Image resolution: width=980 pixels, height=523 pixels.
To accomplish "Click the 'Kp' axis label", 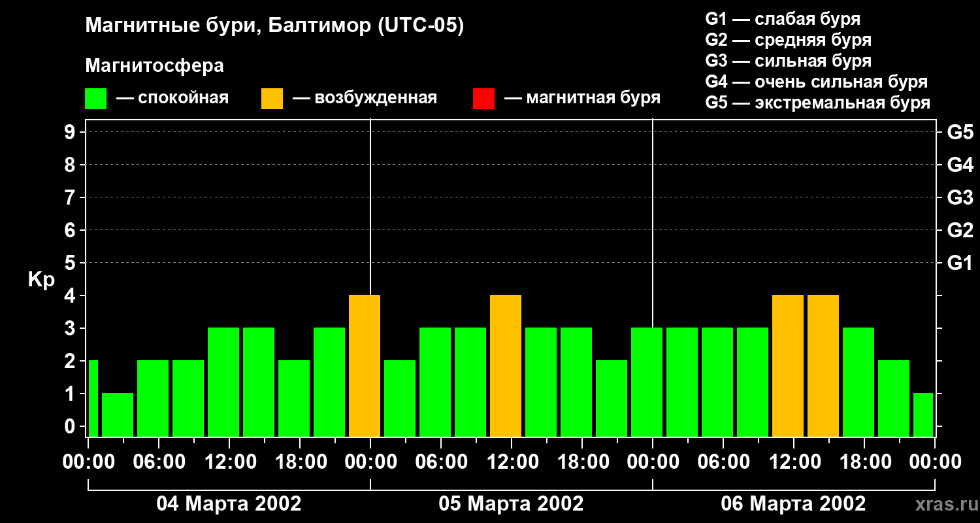I will click(41, 280).
